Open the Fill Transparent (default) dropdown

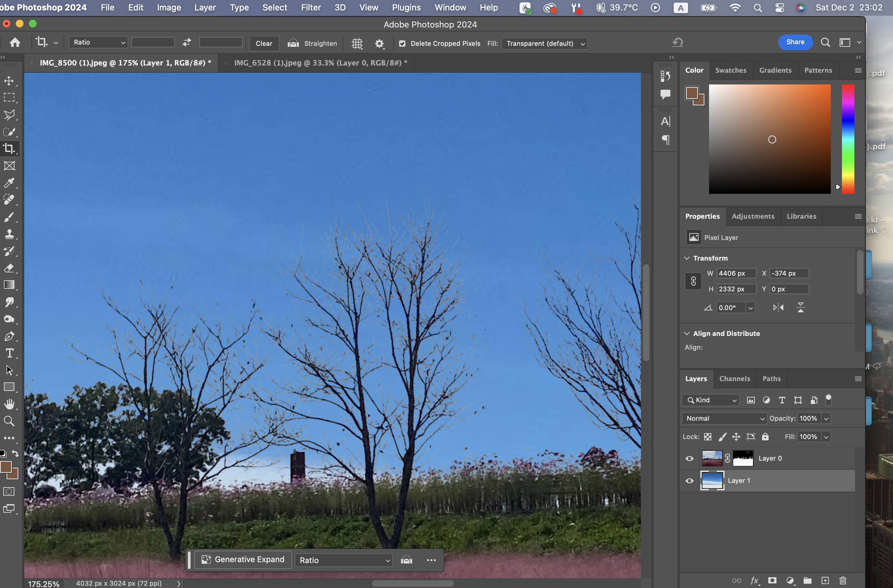544,44
